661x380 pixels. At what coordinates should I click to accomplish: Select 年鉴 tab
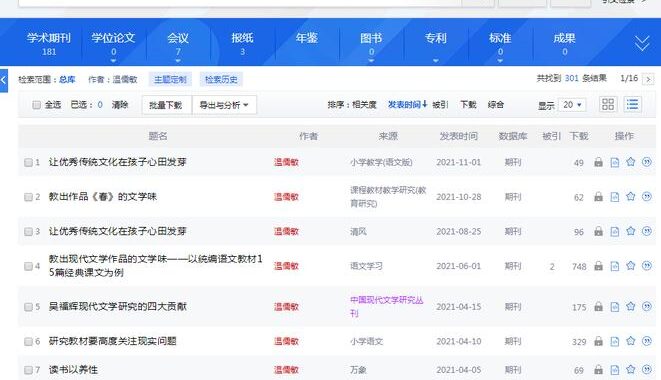tap(307, 39)
